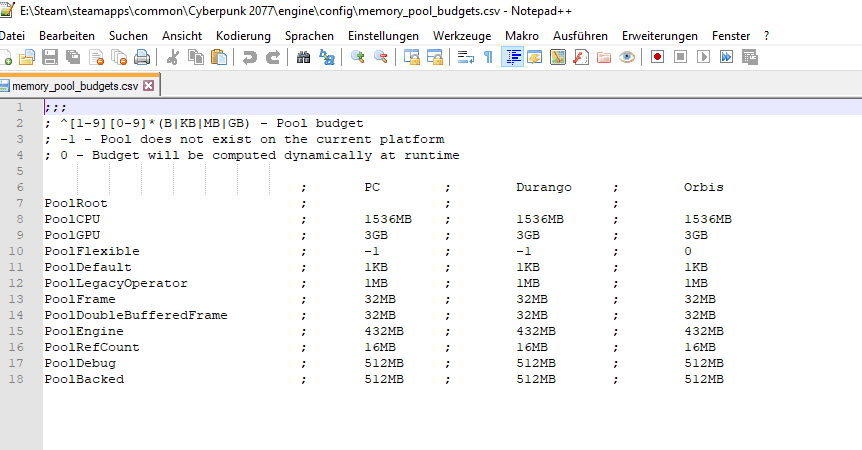Save the recorded macro
This screenshot has height=450, width=862.
click(749, 57)
